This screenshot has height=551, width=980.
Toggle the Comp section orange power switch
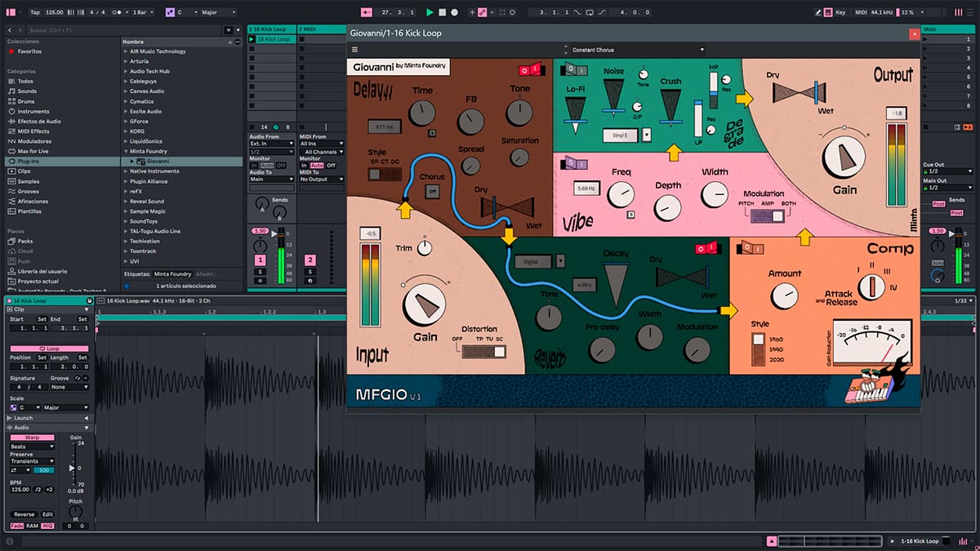(x=751, y=248)
